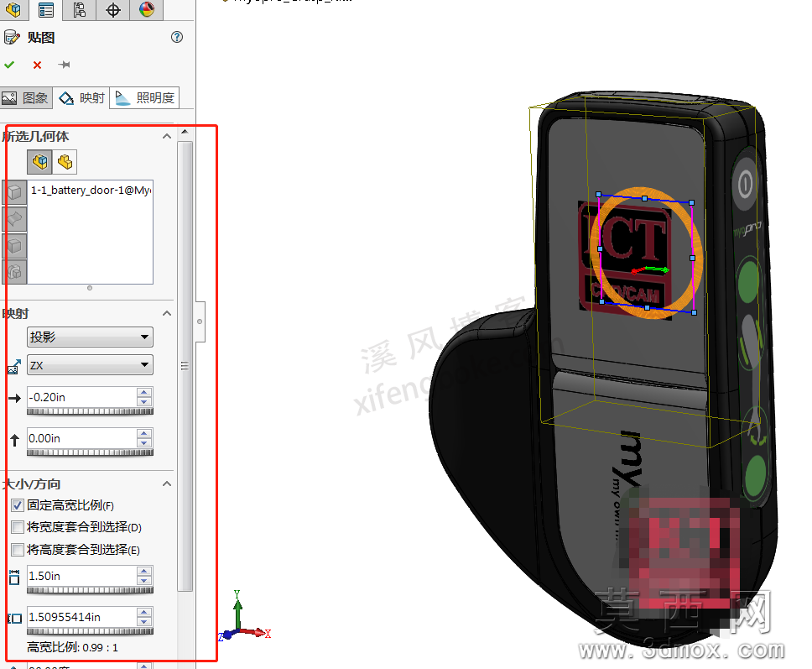
Task: Open help for the 贴图 panel
Action: click(x=177, y=37)
